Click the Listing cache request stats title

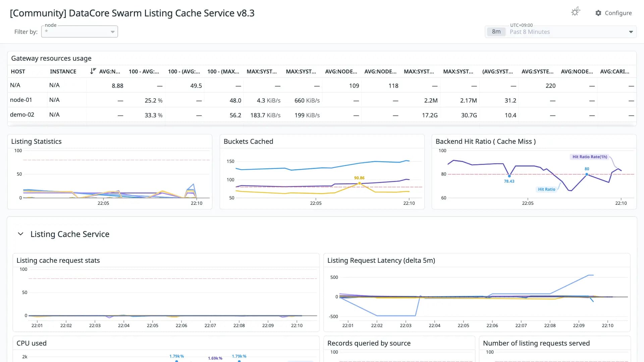tap(58, 260)
